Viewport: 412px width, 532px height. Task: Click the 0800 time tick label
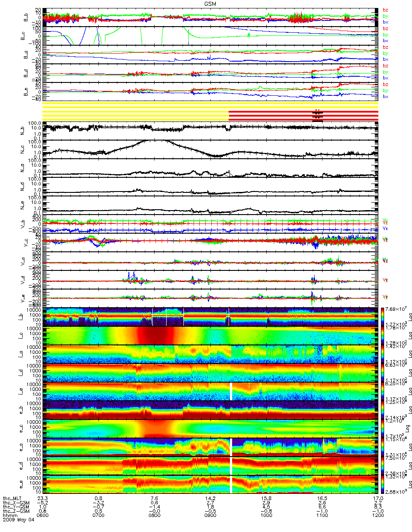pyautogui.click(x=154, y=516)
